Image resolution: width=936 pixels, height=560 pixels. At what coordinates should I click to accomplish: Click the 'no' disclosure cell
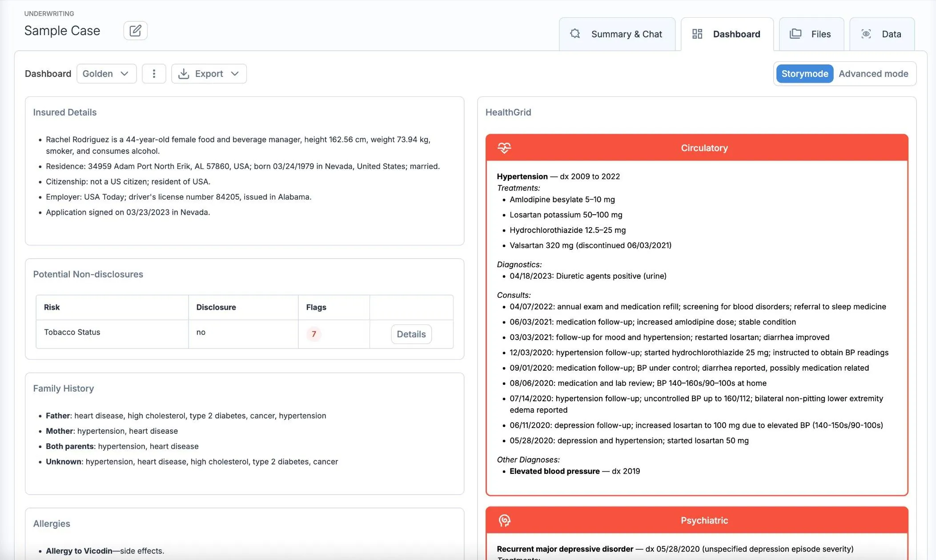point(243,334)
